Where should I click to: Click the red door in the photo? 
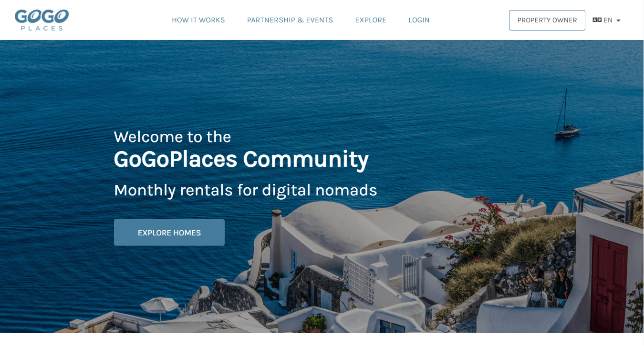609,285
